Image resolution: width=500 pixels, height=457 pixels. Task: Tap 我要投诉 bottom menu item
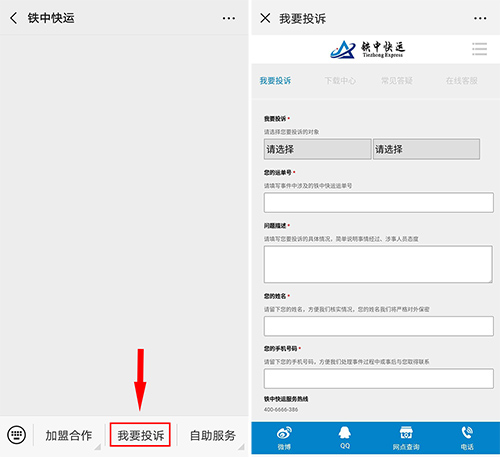pyautogui.click(x=140, y=435)
